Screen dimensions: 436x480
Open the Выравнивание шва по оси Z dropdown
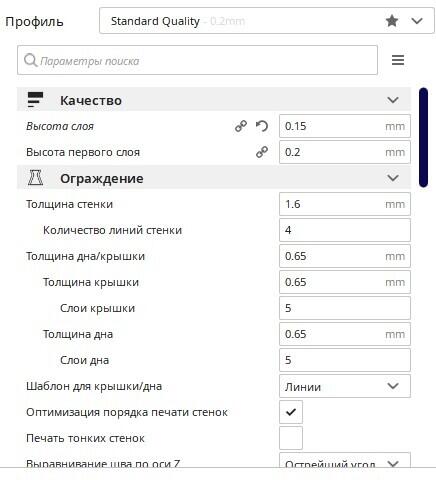(345, 461)
